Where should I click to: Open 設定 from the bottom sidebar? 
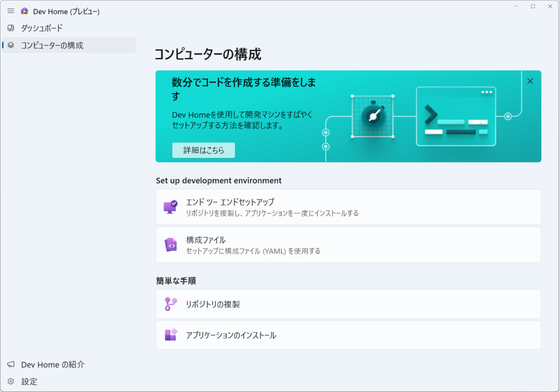[x=29, y=381]
